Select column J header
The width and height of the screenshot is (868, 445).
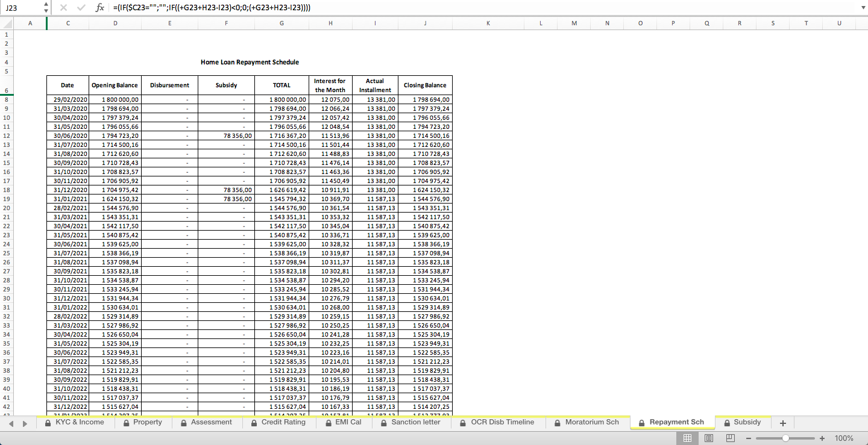coord(425,23)
